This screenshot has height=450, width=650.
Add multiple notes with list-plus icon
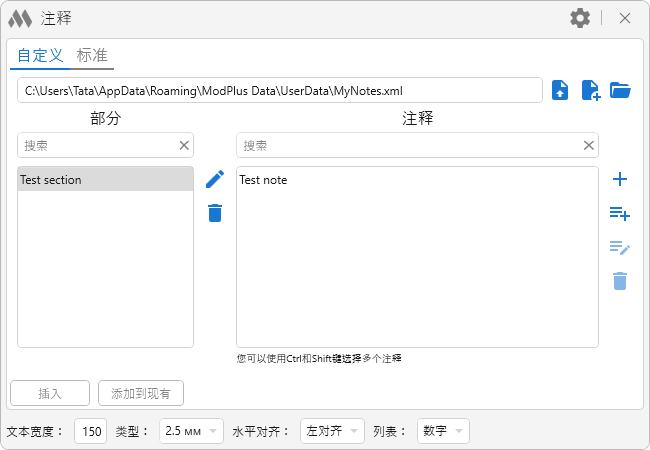point(620,213)
